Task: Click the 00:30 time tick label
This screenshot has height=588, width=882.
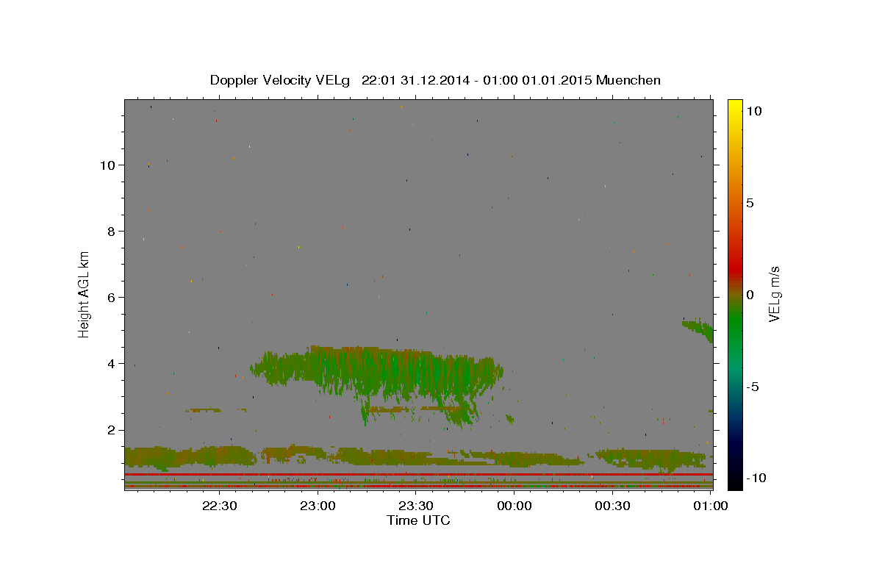Action: click(612, 506)
